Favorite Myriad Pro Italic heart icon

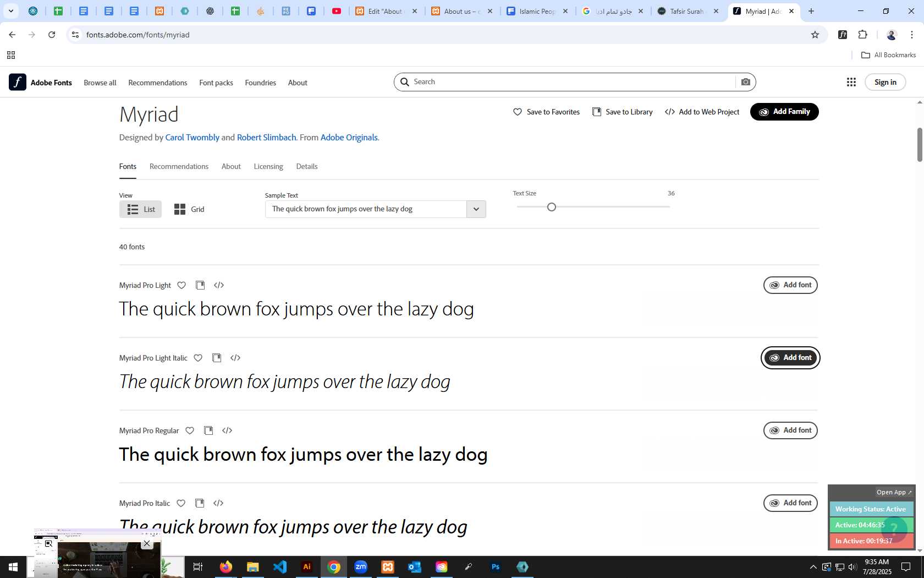coord(181,503)
